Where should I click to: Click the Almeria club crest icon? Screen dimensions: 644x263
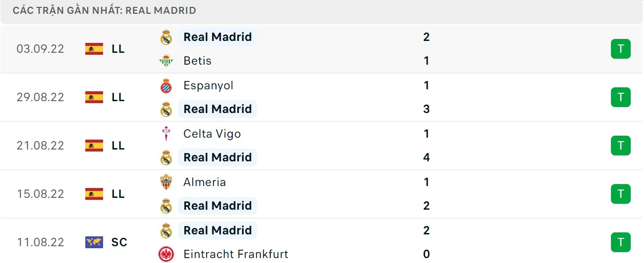point(166,182)
